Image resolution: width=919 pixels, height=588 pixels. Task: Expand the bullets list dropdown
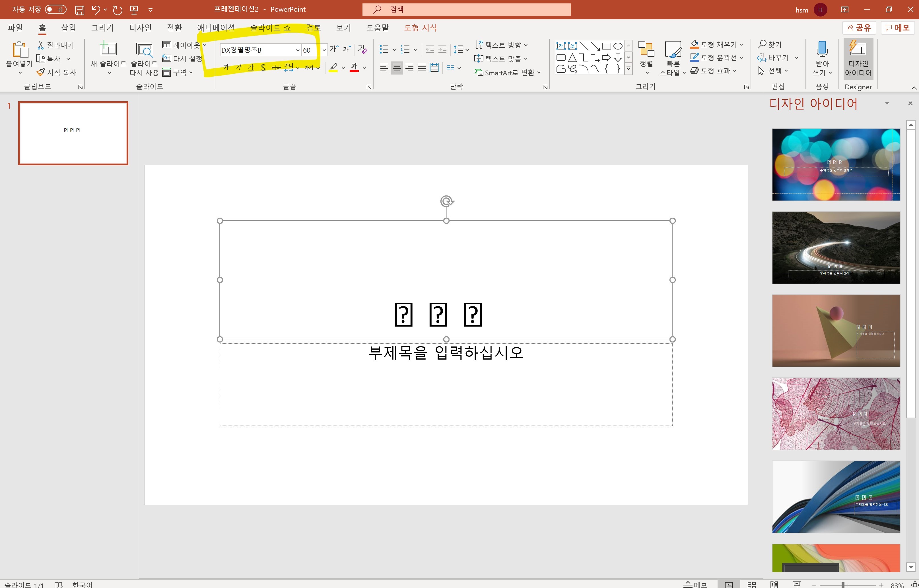click(394, 49)
